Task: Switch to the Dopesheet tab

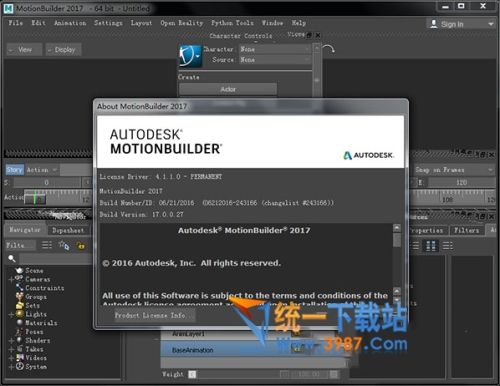Action: point(68,230)
